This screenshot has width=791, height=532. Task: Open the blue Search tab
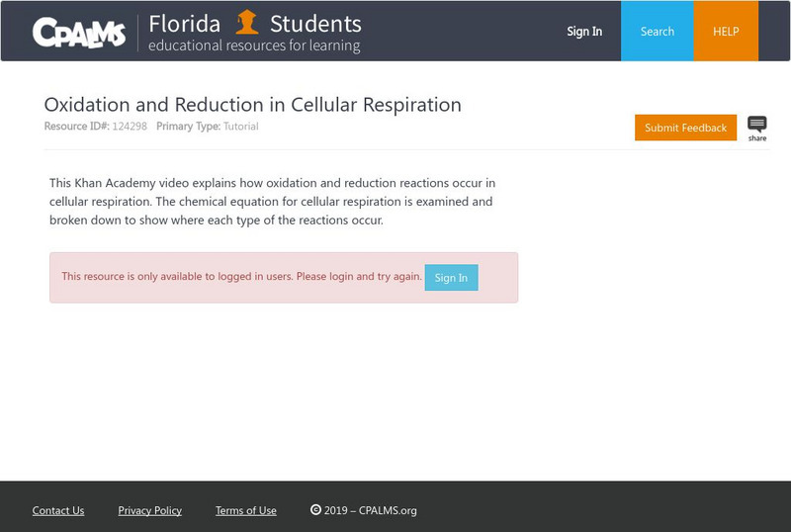(658, 32)
